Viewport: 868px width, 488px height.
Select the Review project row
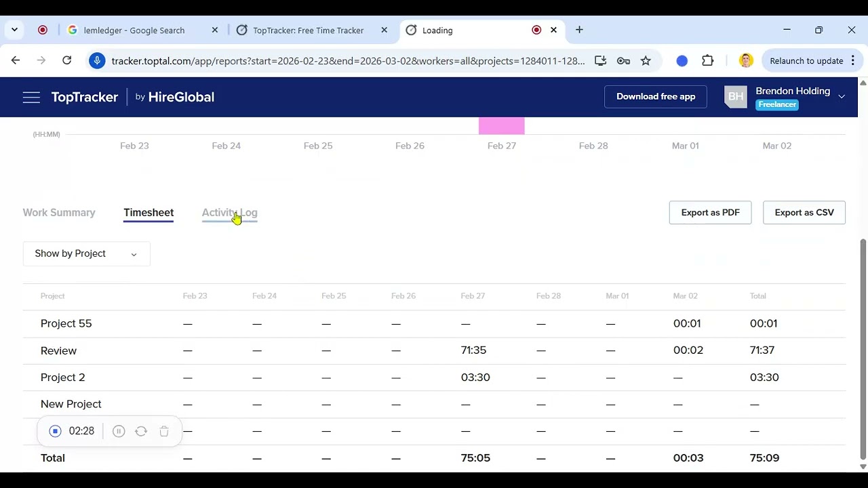(434, 350)
